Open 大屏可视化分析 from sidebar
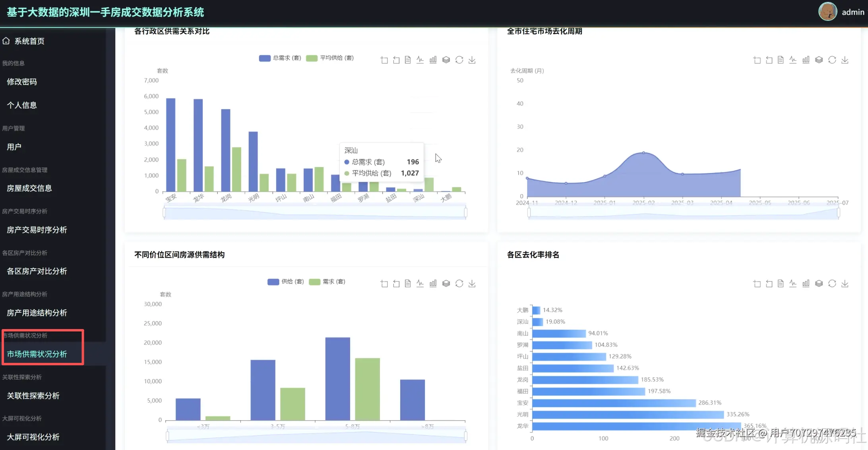 (x=33, y=437)
